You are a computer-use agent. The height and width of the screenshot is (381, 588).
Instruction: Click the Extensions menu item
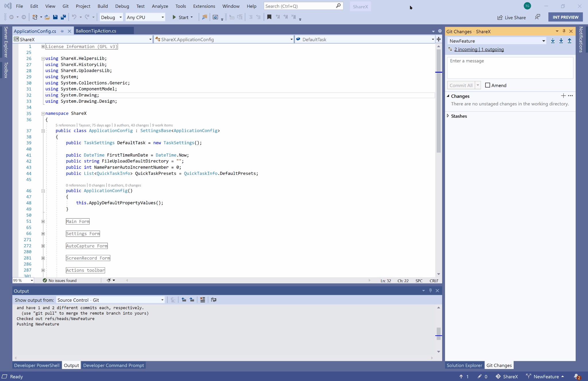pos(204,6)
